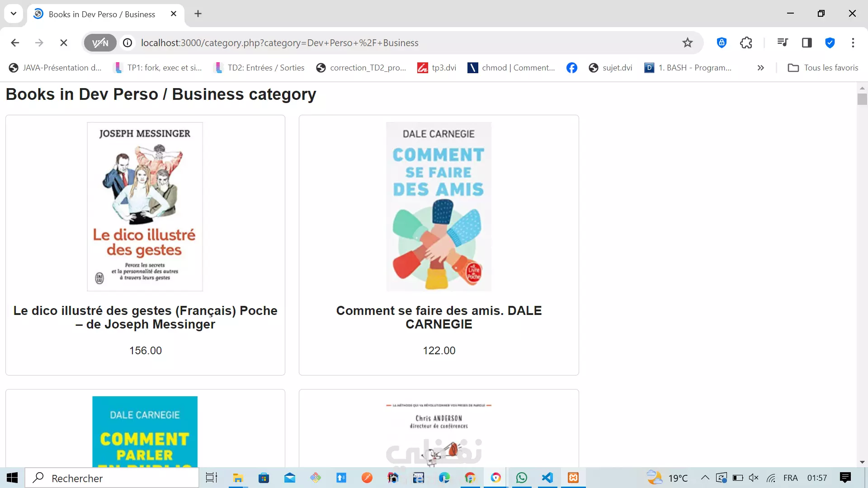Open XAMPP from taskbar

pos(573,478)
